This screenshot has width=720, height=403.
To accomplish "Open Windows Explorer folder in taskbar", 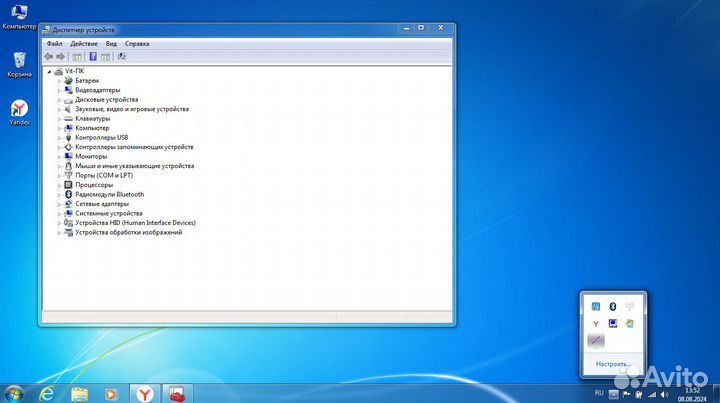I will (x=79, y=394).
